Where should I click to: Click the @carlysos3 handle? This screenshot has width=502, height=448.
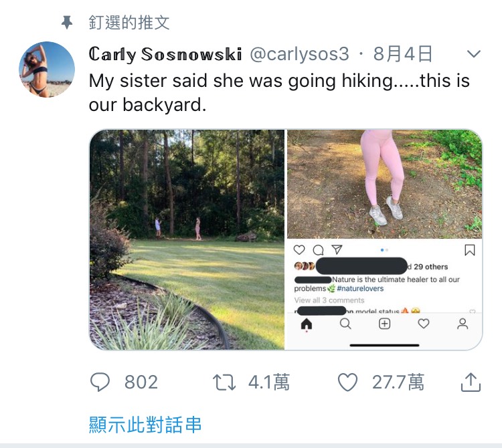299,54
